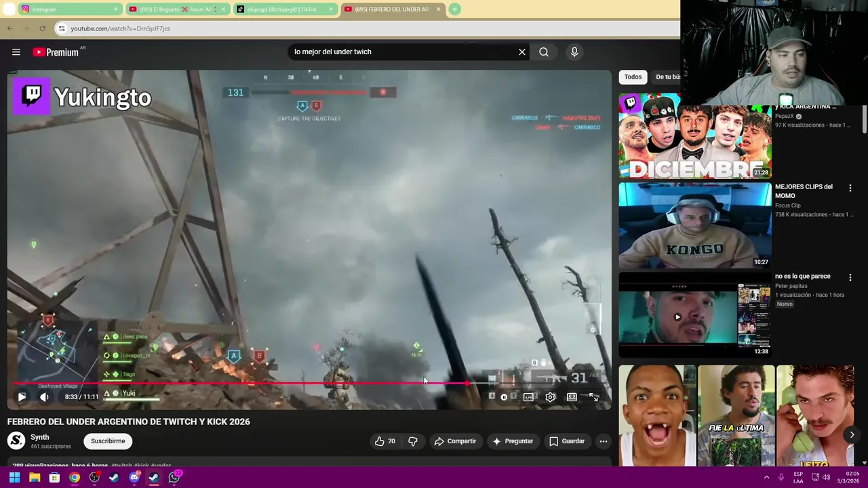Open a new browser tab

coord(454,9)
